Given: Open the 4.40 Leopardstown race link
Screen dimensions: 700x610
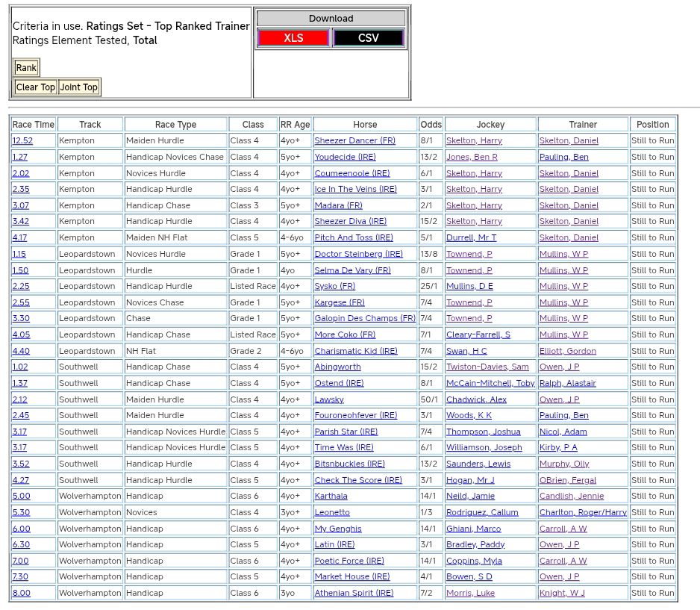Looking at the screenshot, I should pyautogui.click(x=21, y=351).
